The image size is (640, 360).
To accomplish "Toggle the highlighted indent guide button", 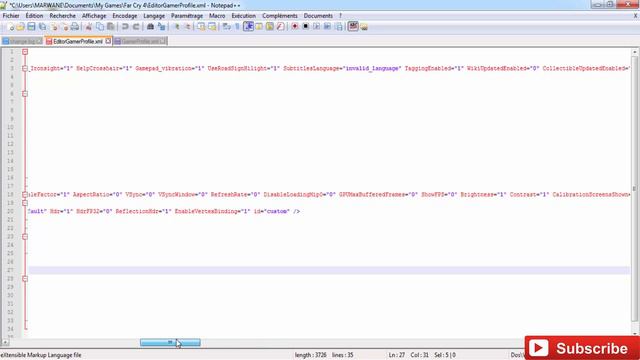I will [x=248, y=27].
